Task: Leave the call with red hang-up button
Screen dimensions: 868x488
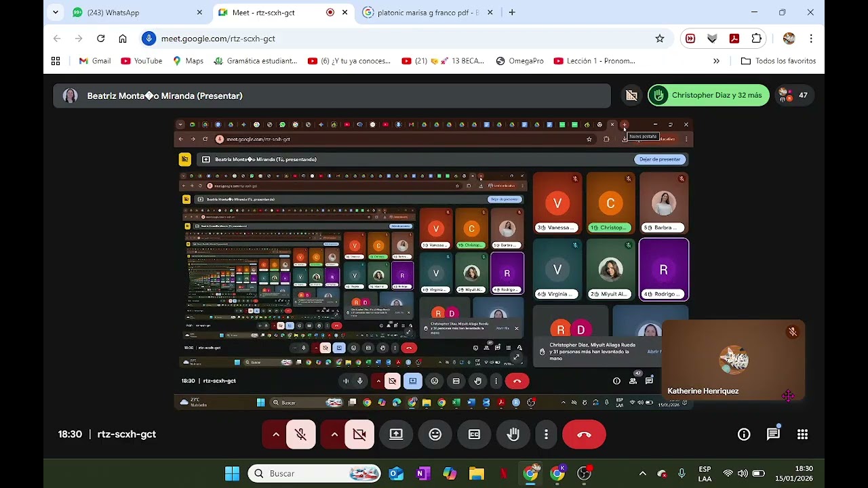Action: tap(584, 434)
